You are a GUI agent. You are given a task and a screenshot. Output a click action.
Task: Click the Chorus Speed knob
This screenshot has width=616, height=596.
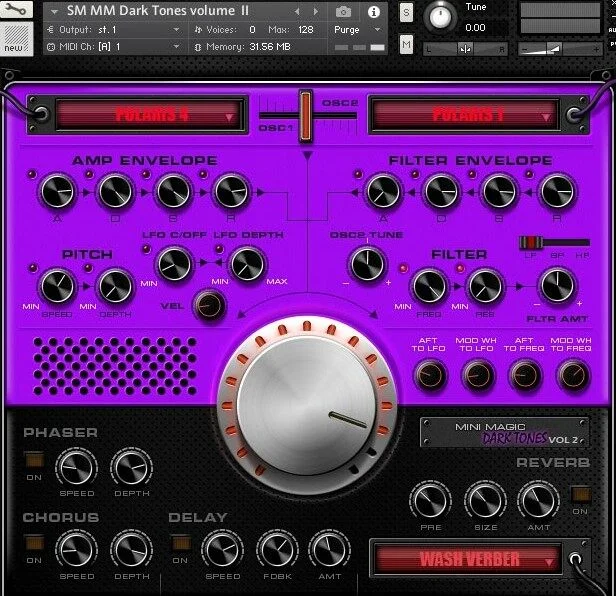(x=76, y=550)
